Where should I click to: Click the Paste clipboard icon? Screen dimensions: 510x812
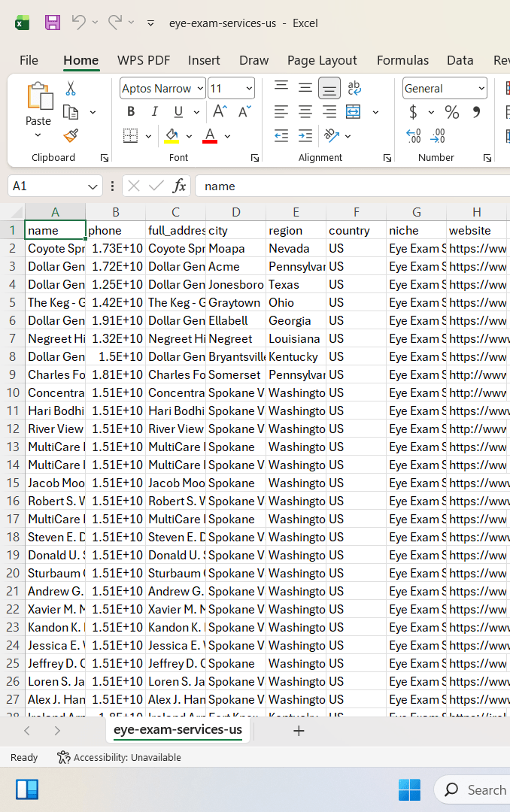coord(39,95)
